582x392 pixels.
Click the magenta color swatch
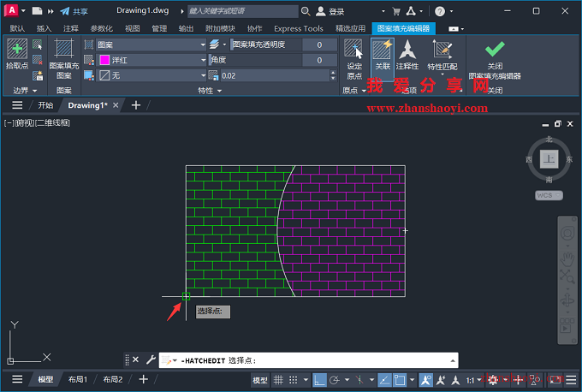104,60
